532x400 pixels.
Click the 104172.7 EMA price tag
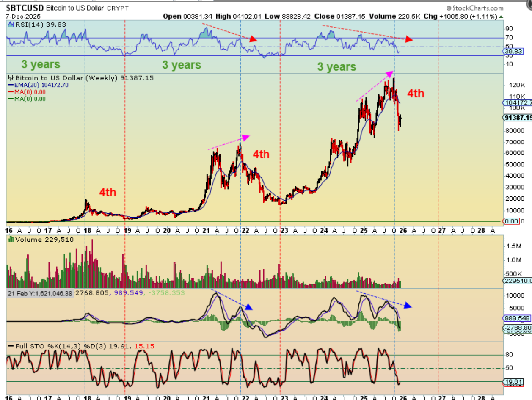coord(517,103)
